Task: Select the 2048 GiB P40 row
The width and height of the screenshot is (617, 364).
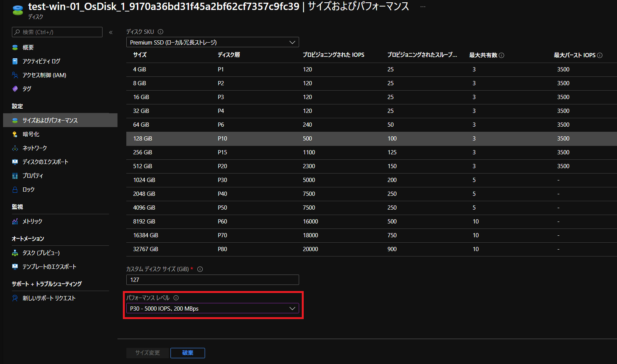Action: (371, 194)
